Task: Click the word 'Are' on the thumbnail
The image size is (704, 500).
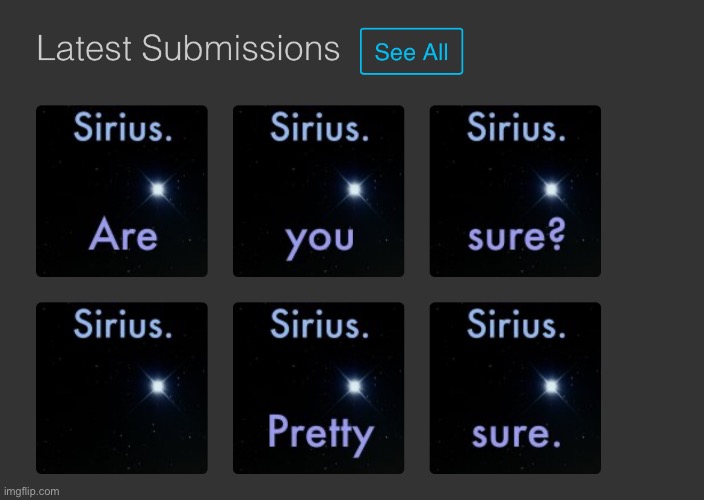Action: point(123,234)
